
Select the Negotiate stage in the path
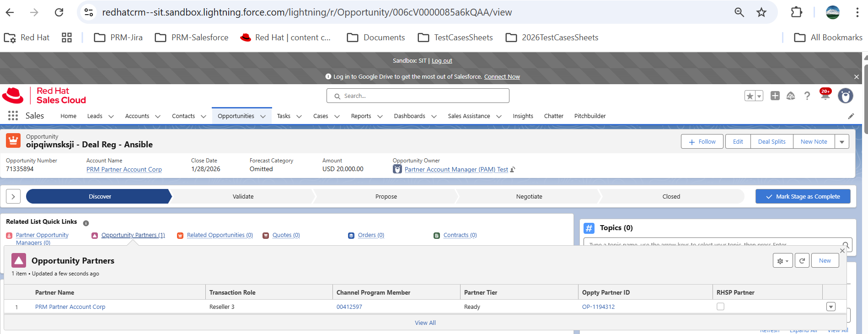pyautogui.click(x=529, y=196)
